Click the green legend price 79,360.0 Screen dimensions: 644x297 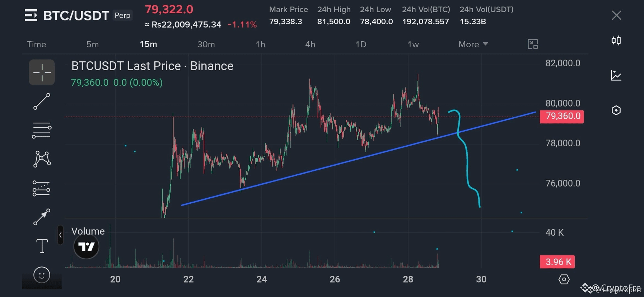(90, 82)
